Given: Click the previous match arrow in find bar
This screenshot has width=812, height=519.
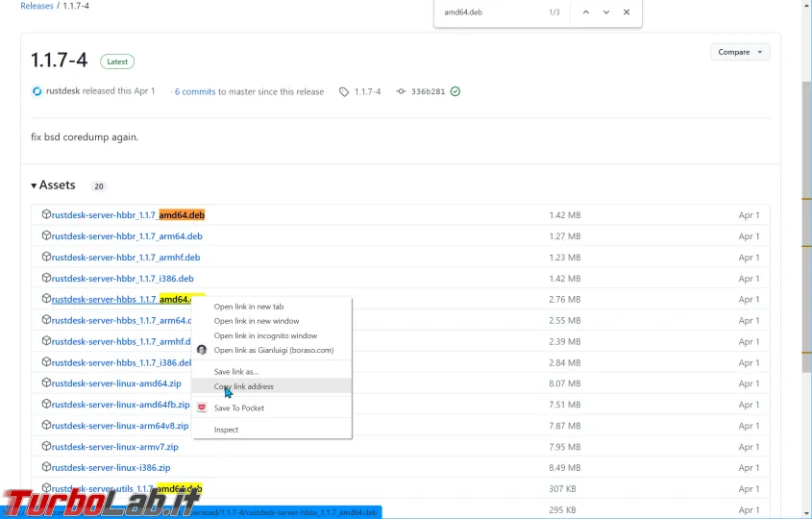Looking at the screenshot, I should point(585,12).
